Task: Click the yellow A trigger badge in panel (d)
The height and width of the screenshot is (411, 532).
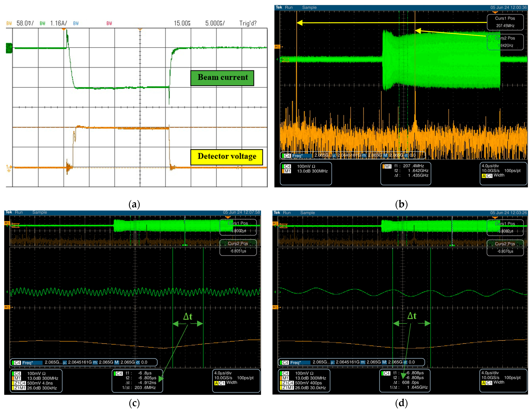Action: 484,383
